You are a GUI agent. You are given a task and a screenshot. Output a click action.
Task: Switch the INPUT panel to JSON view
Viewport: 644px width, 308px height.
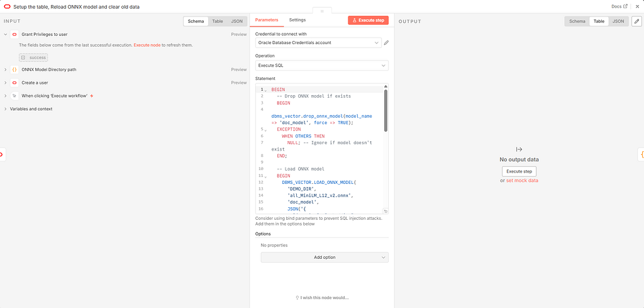(x=236, y=21)
